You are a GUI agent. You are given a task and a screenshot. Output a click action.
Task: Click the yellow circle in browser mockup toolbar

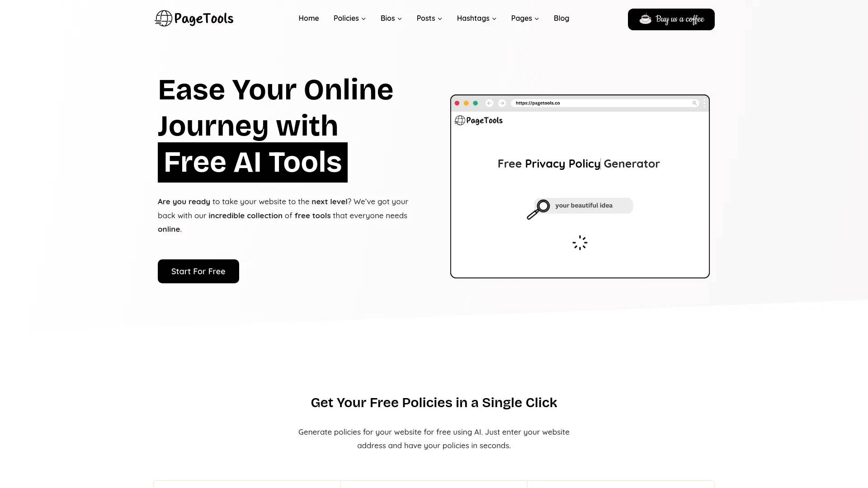466,103
